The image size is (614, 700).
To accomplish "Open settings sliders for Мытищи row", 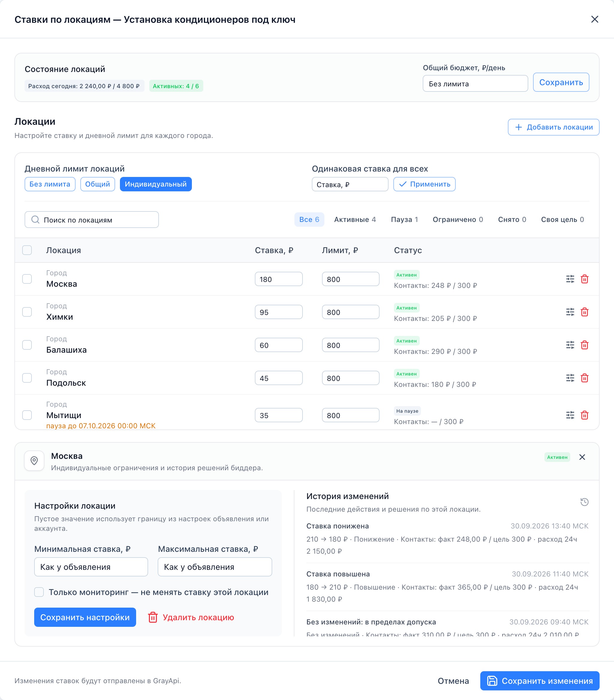I will click(x=570, y=415).
